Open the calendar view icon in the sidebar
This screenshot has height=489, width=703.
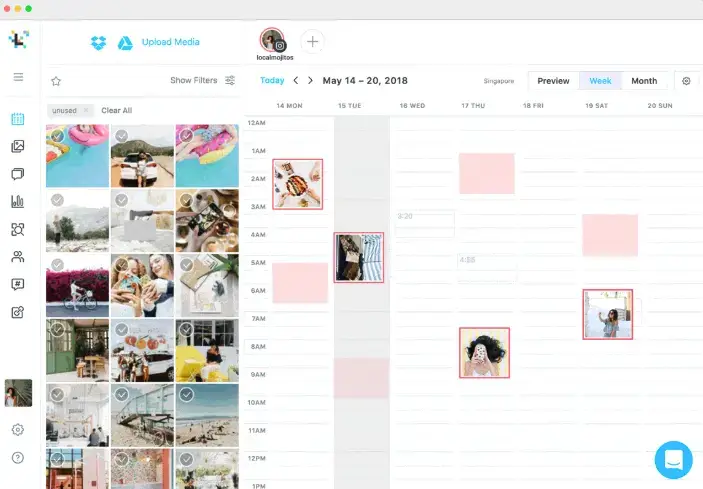pyautogui.click(x=17, y=119)
